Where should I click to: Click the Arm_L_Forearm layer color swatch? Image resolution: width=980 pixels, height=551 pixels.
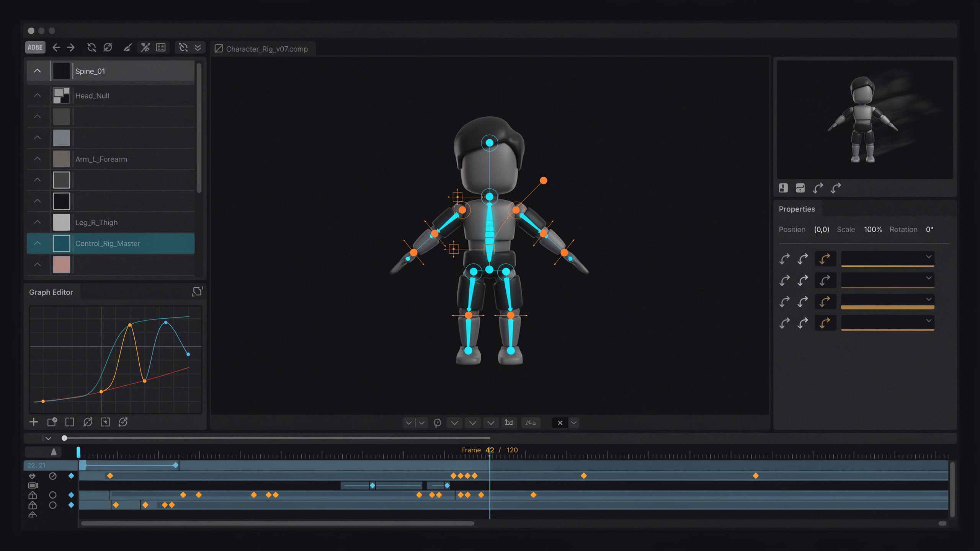(x=61, y=159)
